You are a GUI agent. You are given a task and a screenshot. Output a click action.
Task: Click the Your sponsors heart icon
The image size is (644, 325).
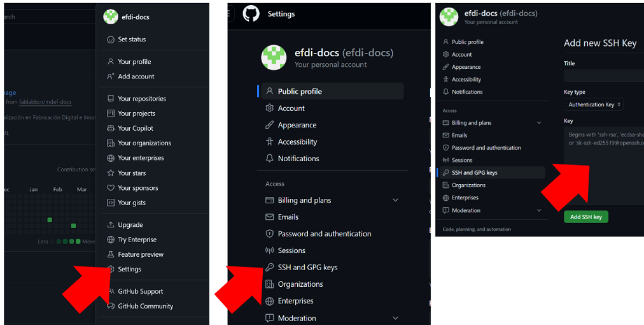point(111,188)
